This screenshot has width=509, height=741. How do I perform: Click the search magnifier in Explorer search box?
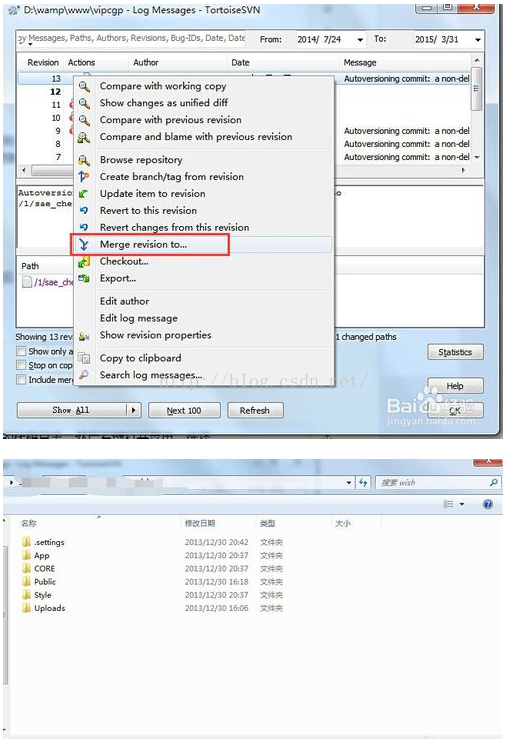pos(493,483)
